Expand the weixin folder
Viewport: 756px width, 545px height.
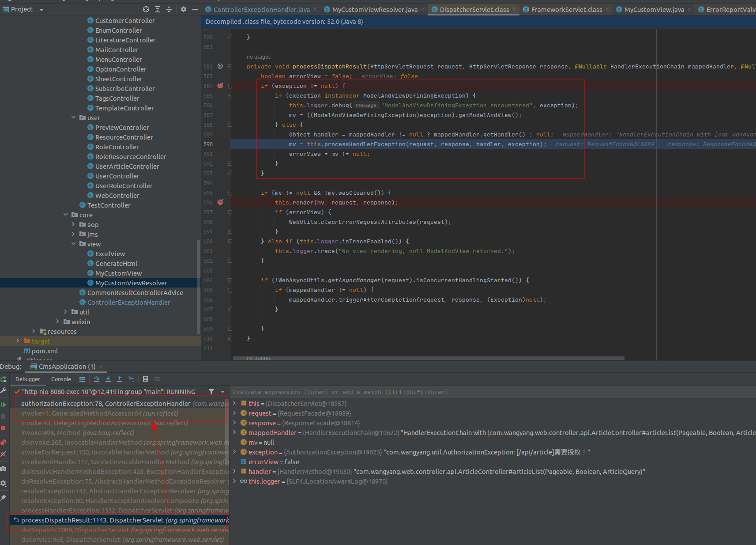pos(58,322)
